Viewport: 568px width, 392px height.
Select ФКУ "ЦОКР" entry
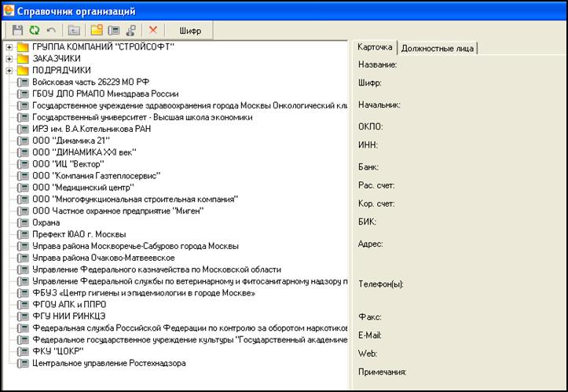(58, 351)
